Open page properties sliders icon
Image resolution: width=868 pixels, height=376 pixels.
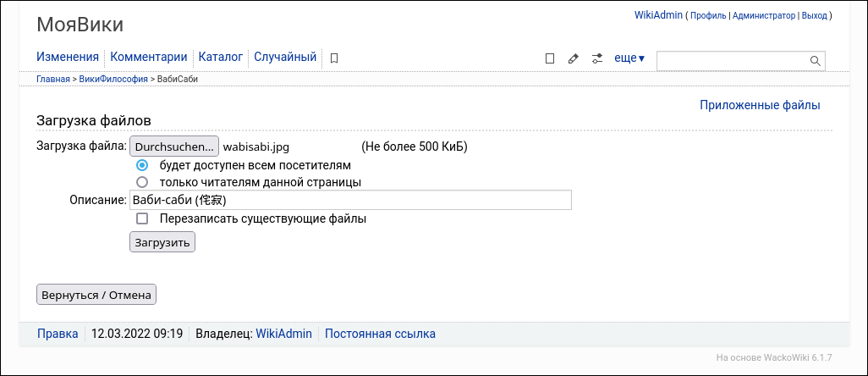[x=596, y=58]
